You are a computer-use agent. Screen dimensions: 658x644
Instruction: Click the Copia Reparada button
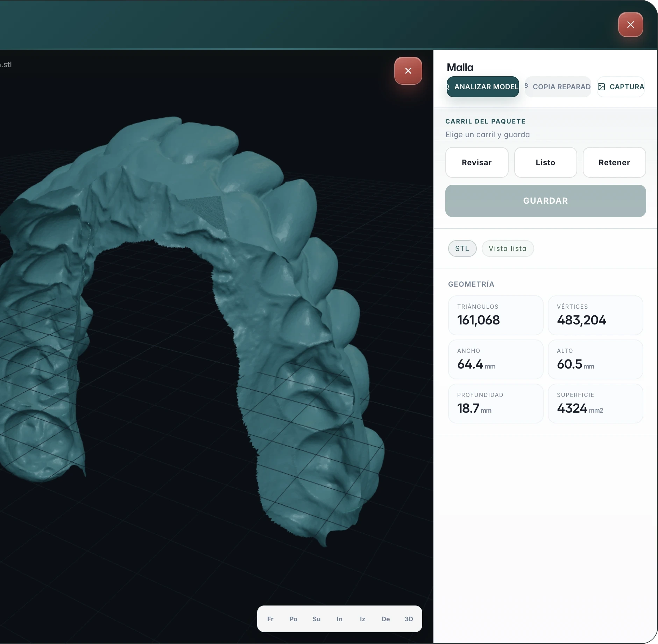point(558,87)
